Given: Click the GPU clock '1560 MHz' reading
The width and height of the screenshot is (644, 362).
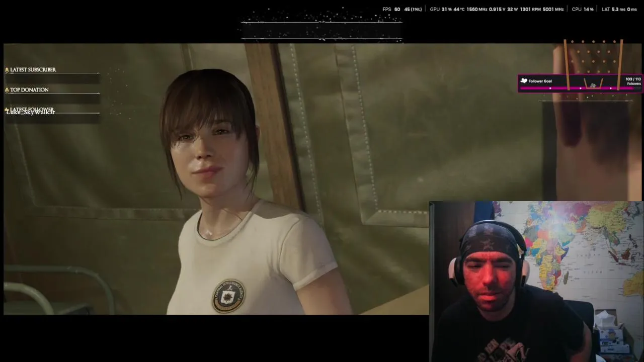Looking at the screenshot, I should point(476,9).
